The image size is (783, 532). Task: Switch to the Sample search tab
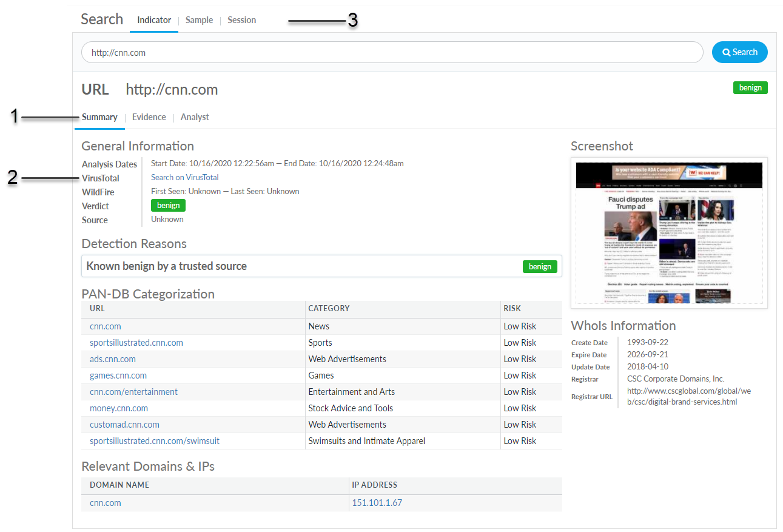[199, 20]
